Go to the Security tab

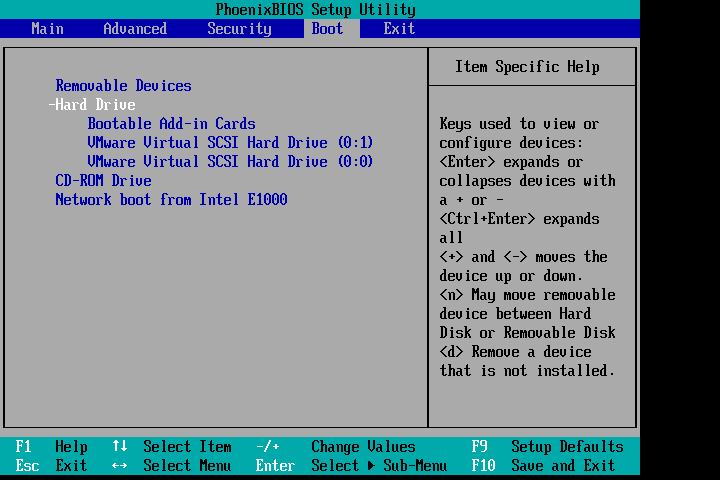239,29
